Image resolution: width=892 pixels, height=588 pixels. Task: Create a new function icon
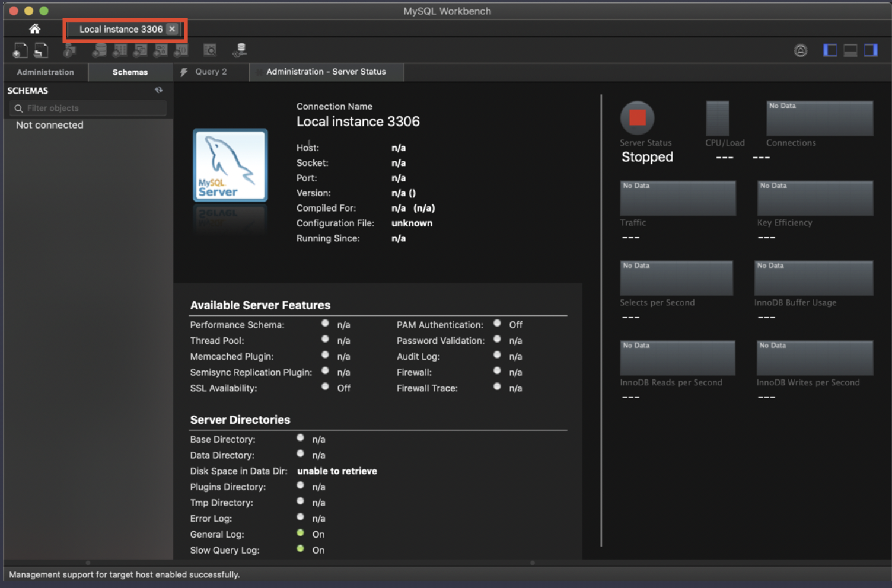pyautogui.click(x=180, y=50)
